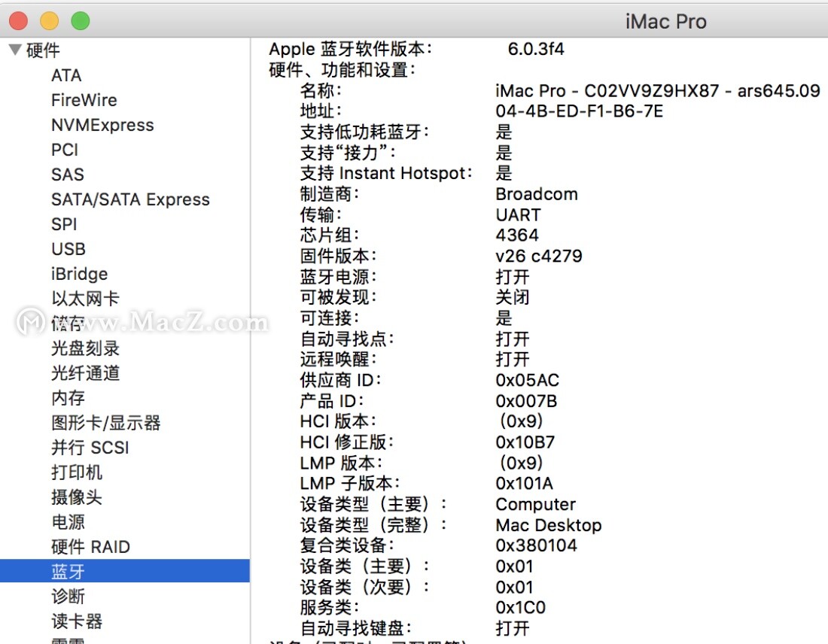
Task: Click the product ID 0x007B
Action: pyautogui.click(x=526, y=401)
